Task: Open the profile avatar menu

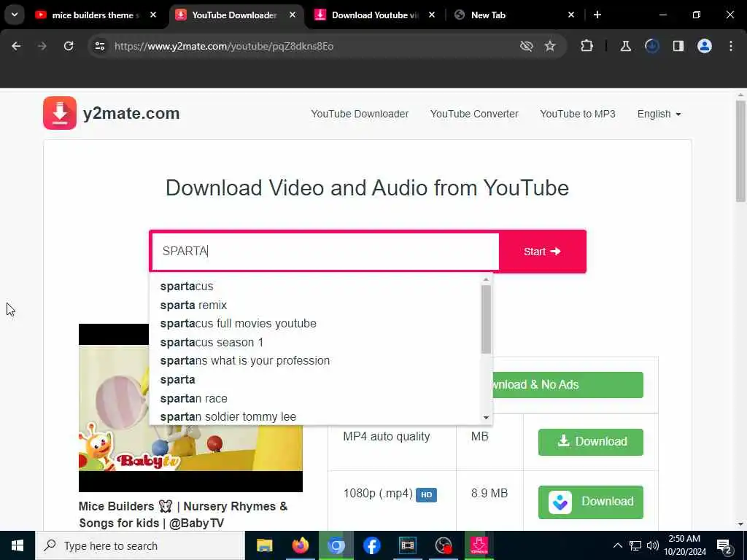Action: click(705, 46)
